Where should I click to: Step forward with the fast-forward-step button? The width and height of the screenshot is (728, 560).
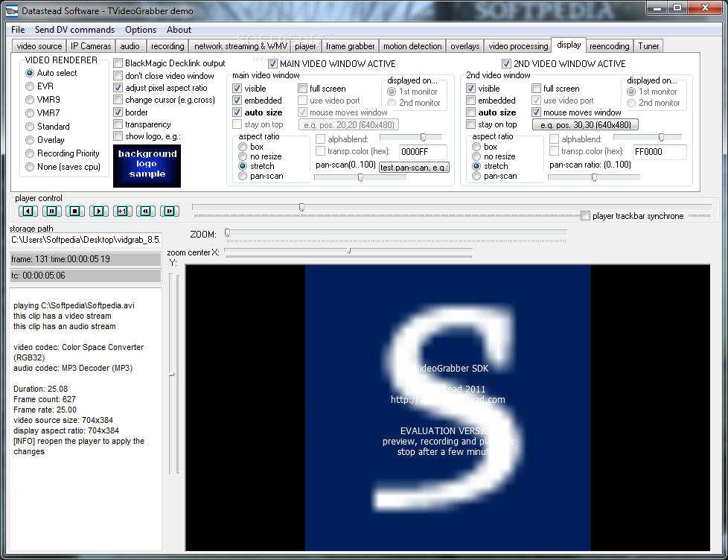[170, 211]
